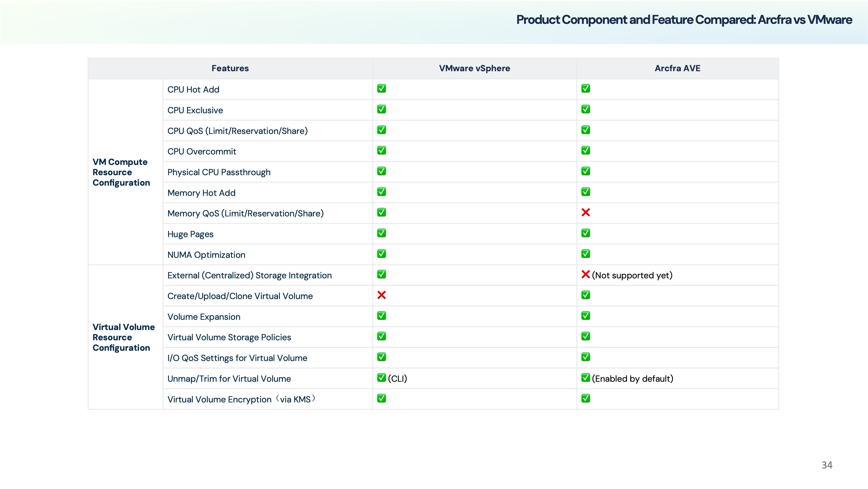This screenshot has height=489, width=868.
Task: Click the (Enabled by default) note
Action: pos(632,379)
